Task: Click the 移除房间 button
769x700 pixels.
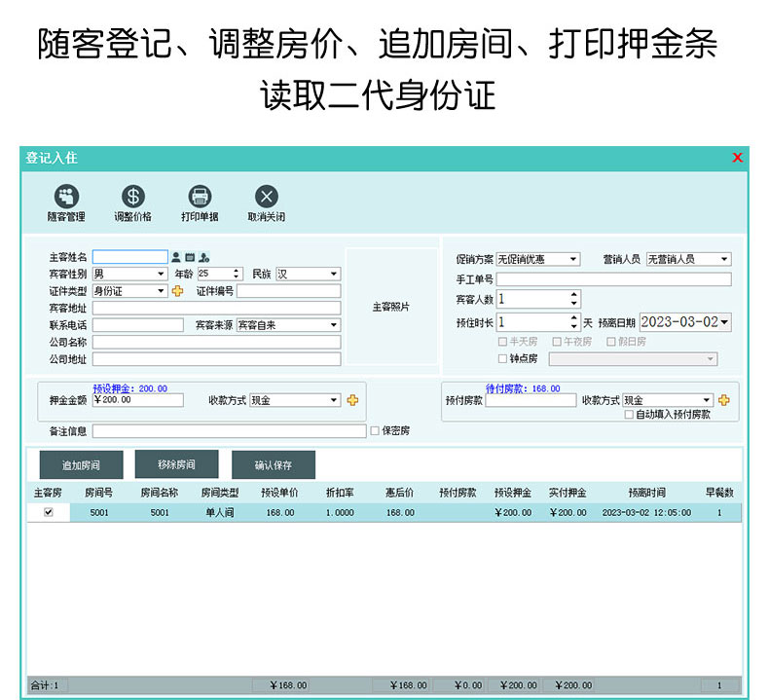Action: [x=177, y=464]
